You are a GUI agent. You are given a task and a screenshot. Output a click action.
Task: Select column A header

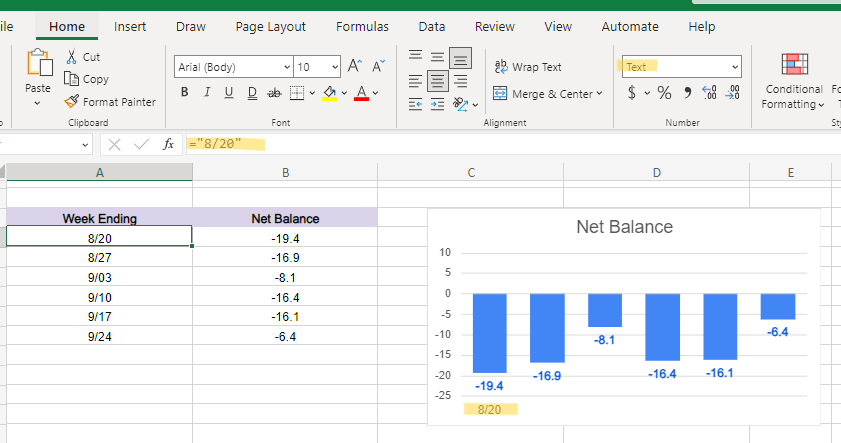click(99, 173)
